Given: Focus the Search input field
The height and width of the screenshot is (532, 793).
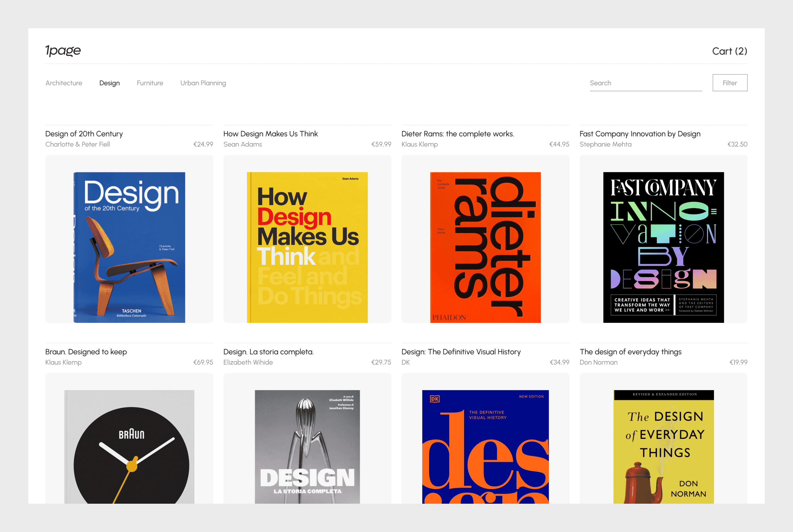Looking at the screenshot, I should (x=645, y=83).
